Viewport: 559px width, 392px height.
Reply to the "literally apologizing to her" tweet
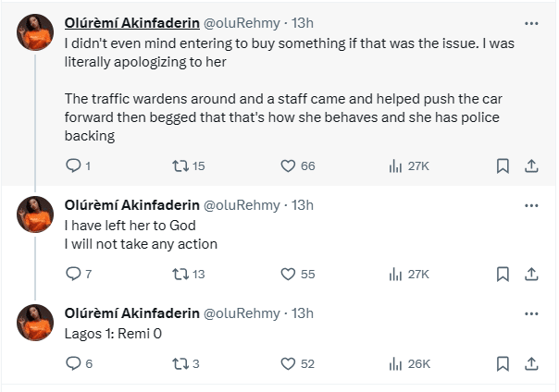tap(74, 166)
